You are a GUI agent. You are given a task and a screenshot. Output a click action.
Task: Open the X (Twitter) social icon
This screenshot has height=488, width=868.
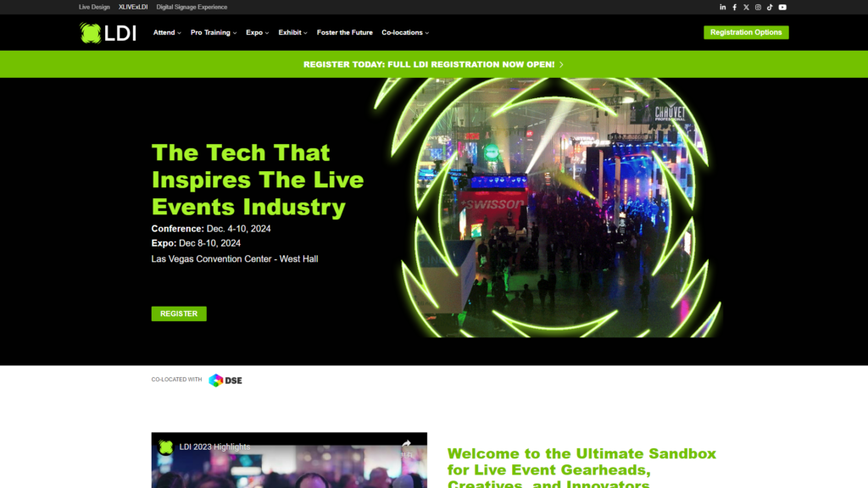[x=746, y=7]
